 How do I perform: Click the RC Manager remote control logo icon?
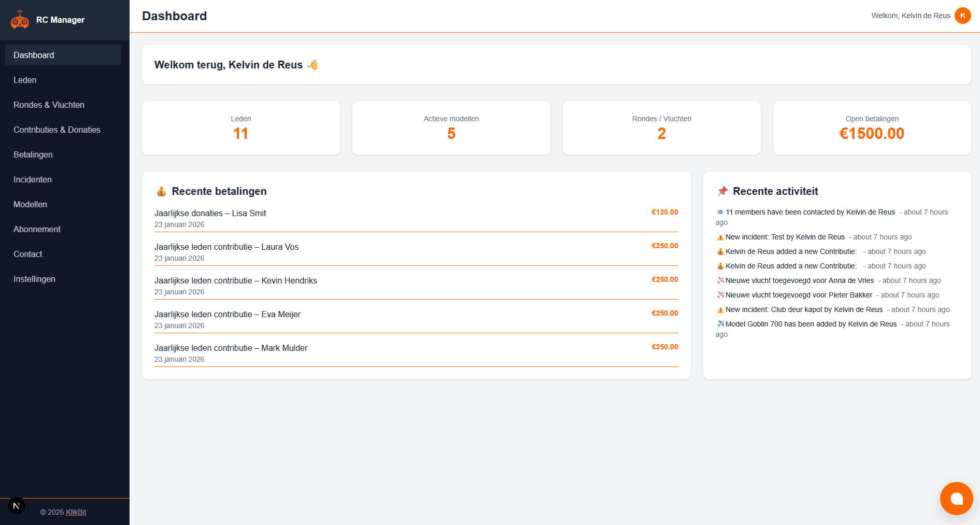[20, 20]
